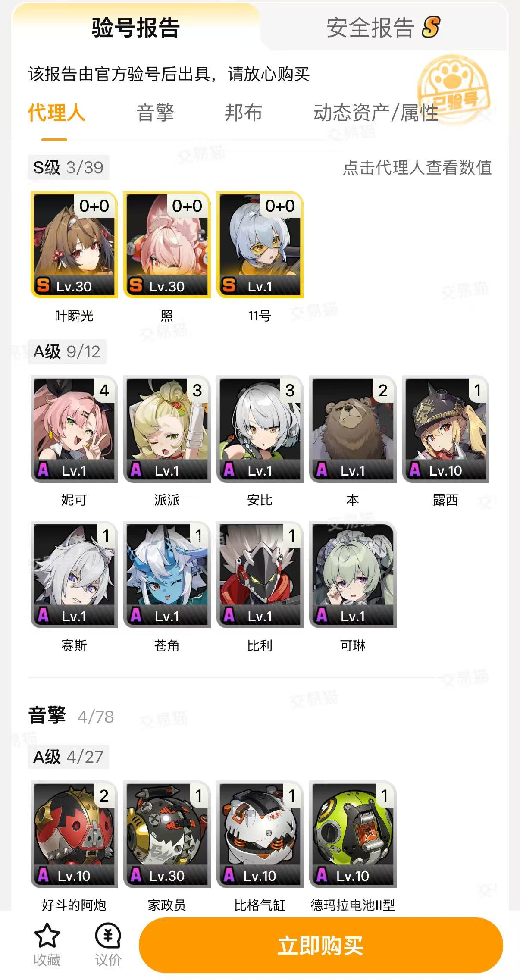This screenshot has height=980, width=520.
Task: Tap the 点击代理人查看数值 hint text
Action: pos(417,167)
